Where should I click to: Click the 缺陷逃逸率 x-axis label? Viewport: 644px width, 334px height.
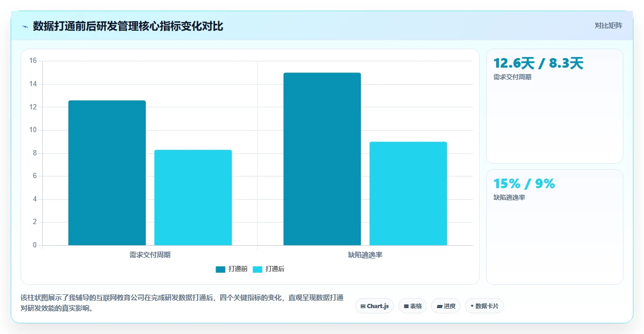pos(365,255)
